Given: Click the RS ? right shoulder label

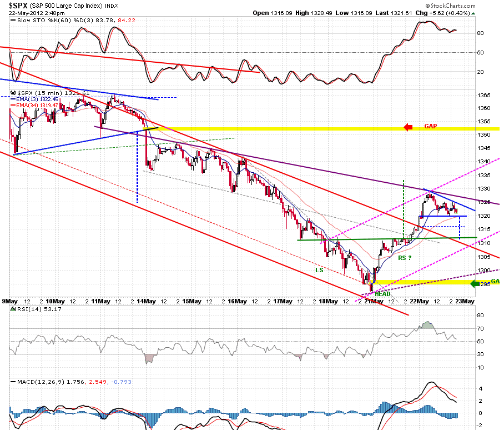Looking at the screenshot, I should click(x=405, y=258).
